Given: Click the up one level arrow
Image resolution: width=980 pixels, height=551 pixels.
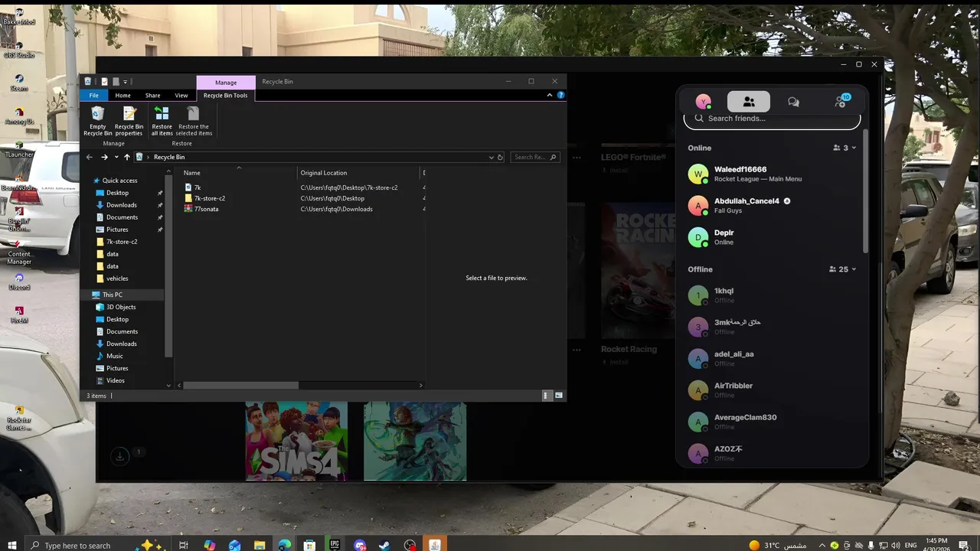Looking at the screenshot, I should [x=127, y=157].
